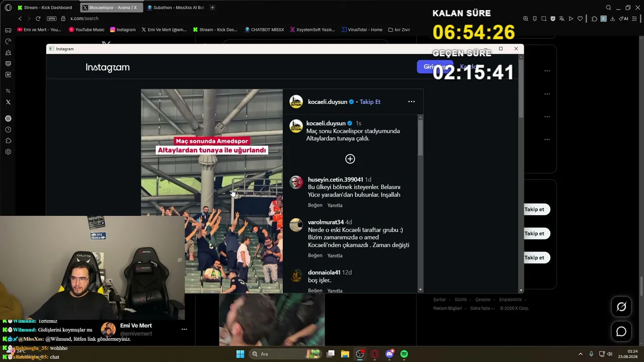Reply to varolmurat34's comment
Screen dimensions: 644x362
[x=335, y=255]
